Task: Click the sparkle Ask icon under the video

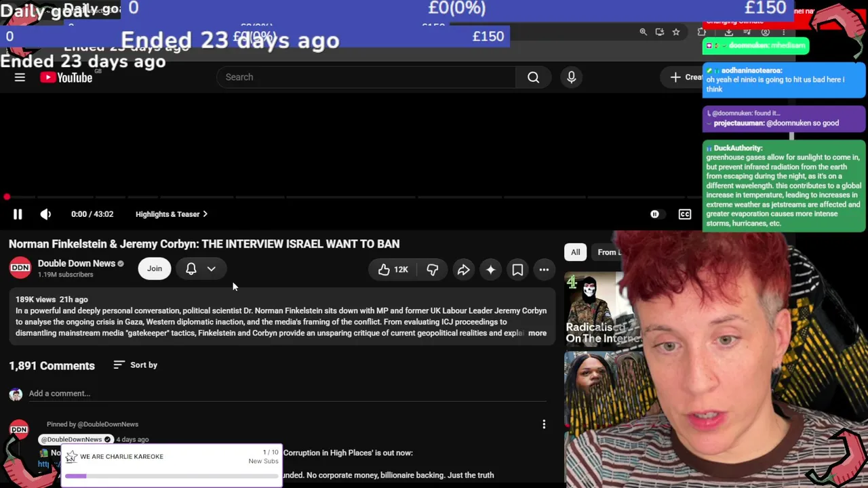Action: click(x=490, y=270)
